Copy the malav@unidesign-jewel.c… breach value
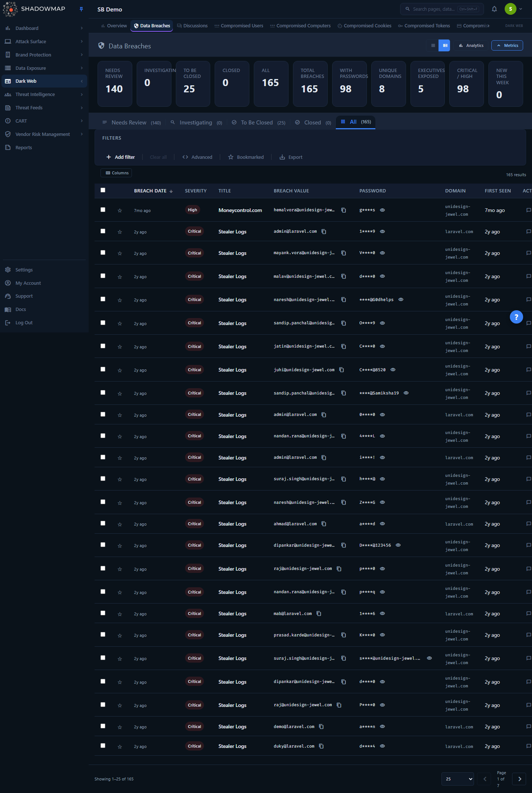 point(344,276)
